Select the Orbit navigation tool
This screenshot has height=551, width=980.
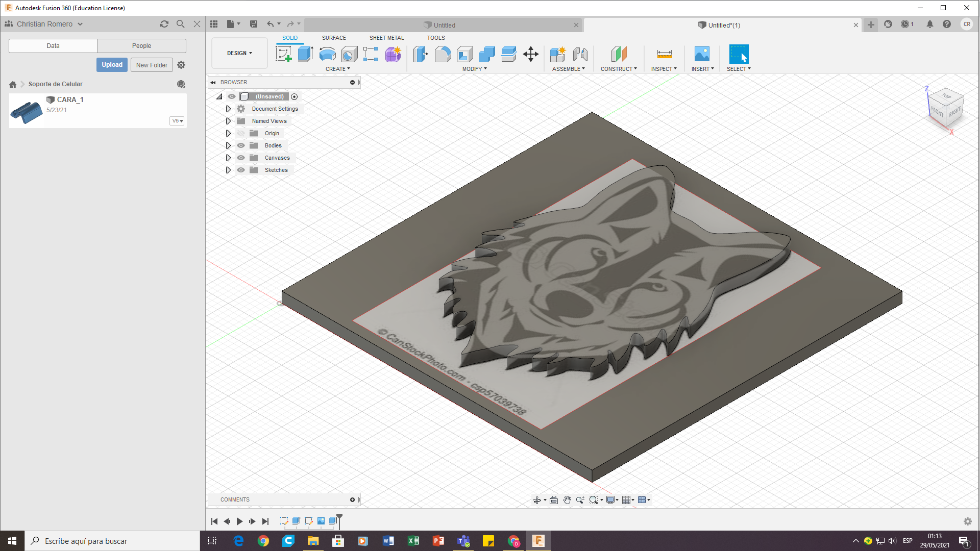[537, 500]
